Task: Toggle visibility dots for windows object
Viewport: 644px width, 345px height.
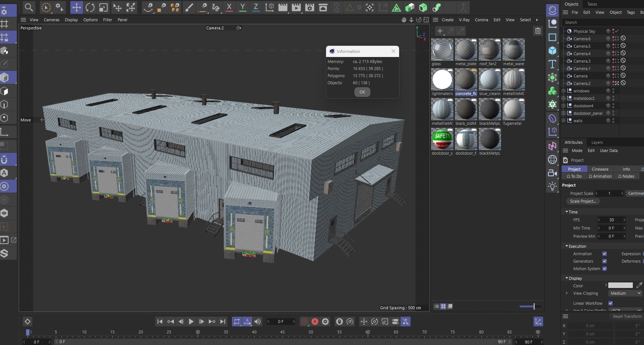Action: [x=613, y=91]
